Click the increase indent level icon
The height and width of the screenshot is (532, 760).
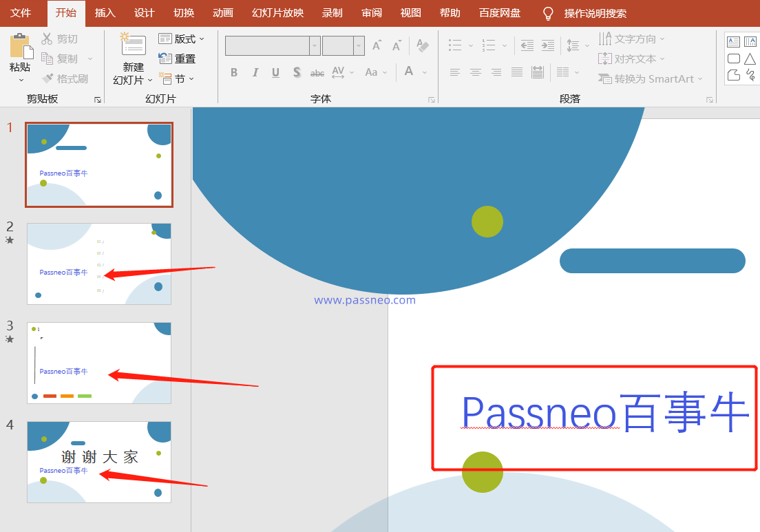click(548, 46)
